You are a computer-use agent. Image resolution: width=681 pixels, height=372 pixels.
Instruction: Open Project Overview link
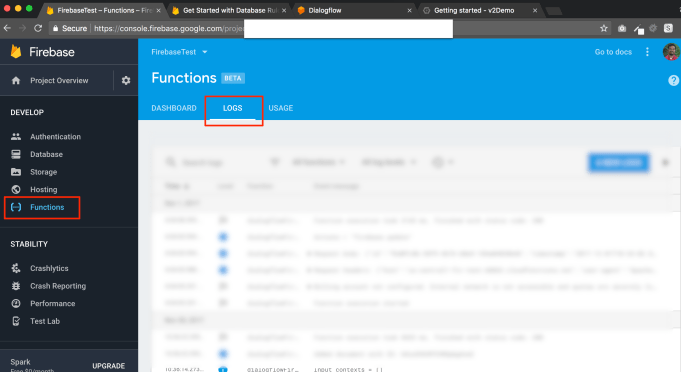pyautogui.click(x=59, y=80)
